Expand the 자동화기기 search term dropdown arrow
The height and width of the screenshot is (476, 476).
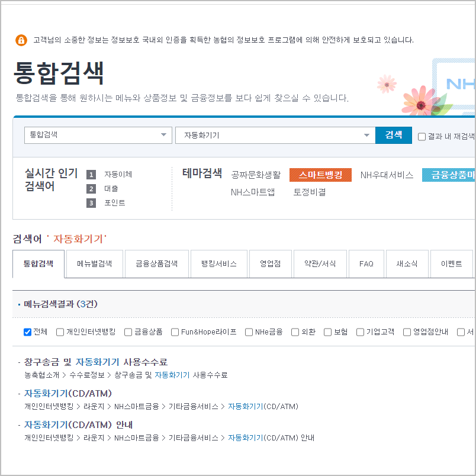coord(366,135)
